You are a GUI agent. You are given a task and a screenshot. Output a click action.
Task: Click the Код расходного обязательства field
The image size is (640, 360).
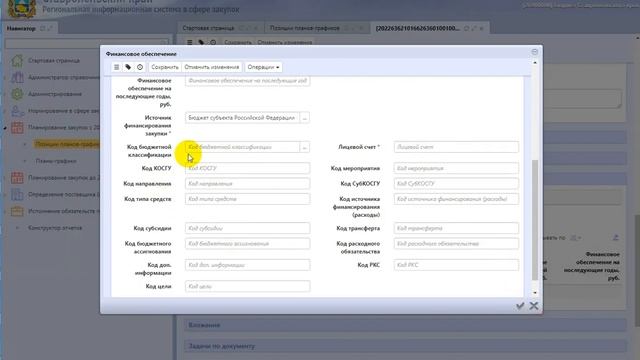point(456,244)
